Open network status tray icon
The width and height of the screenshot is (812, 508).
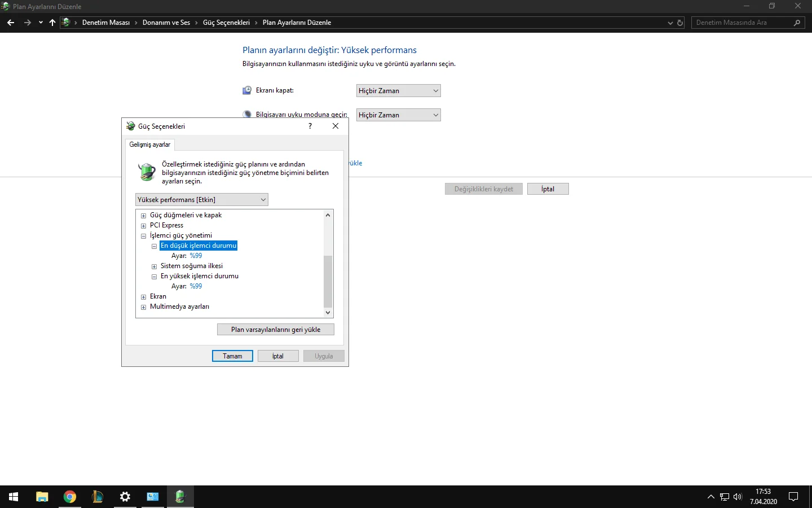pos(725,497)
